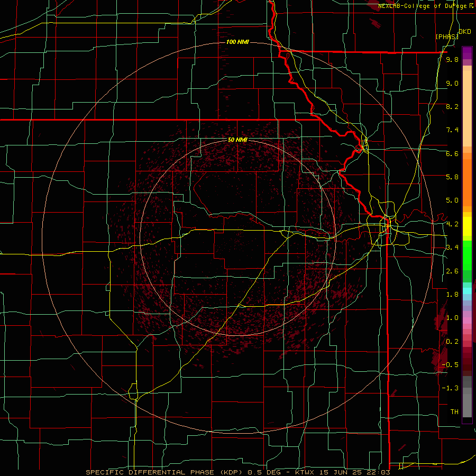Click the 0.5 DEG elevation angle in the caption
476x476 pixels.
265,472
